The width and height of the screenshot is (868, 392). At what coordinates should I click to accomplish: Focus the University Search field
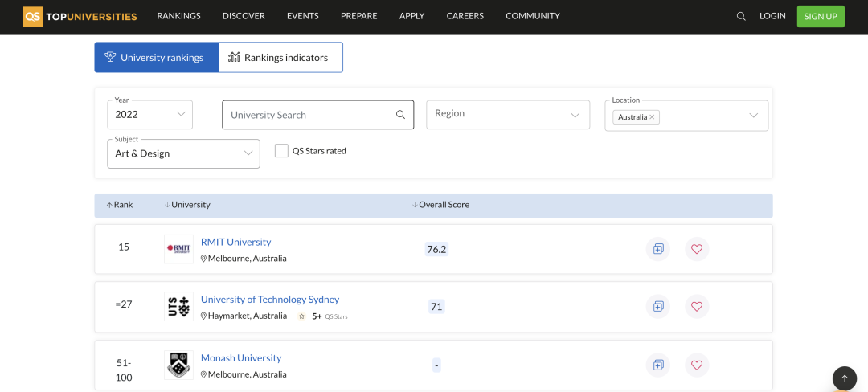(317, 114)
